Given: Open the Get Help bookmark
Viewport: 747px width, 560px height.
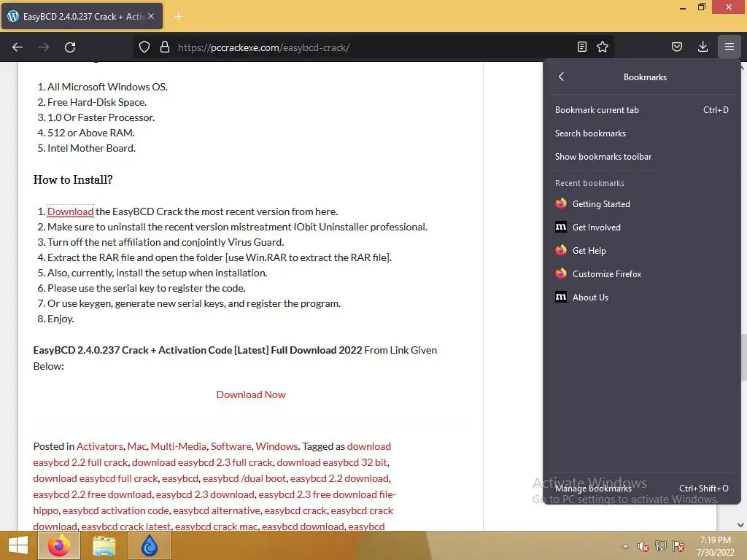Looking at the screenshot, I should (642, 251).
